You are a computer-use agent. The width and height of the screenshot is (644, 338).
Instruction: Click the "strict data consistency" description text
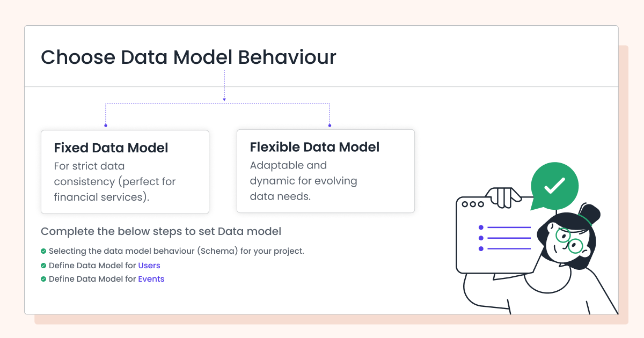[115, 181]
